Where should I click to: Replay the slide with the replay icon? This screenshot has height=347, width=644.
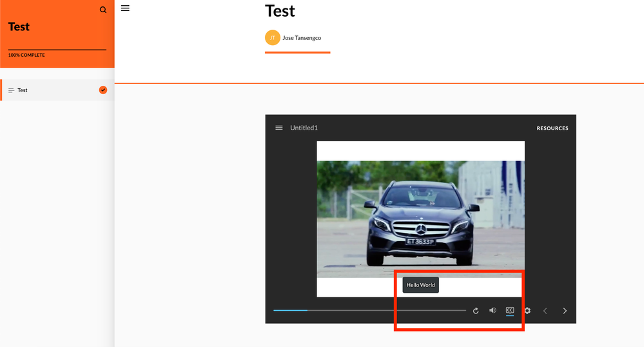tap(476, 311)
